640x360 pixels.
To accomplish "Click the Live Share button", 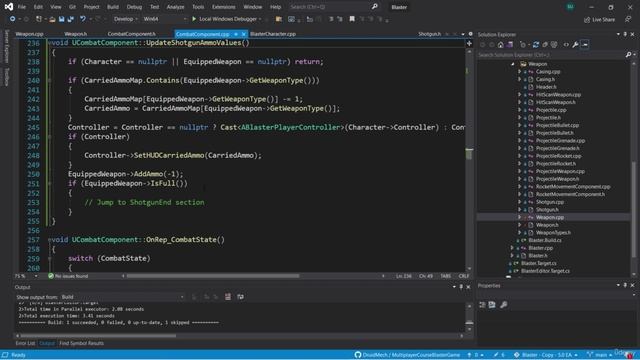I will (599, 19).
